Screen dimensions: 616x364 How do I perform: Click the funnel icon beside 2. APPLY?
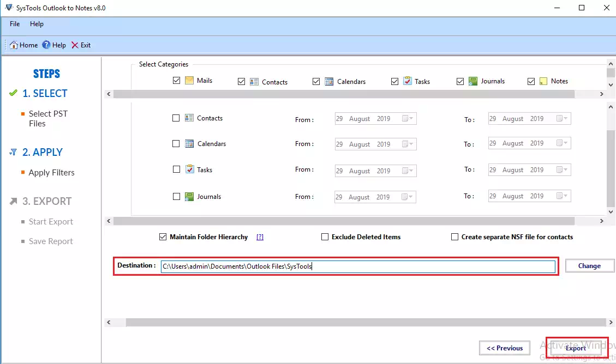[13, 152]
